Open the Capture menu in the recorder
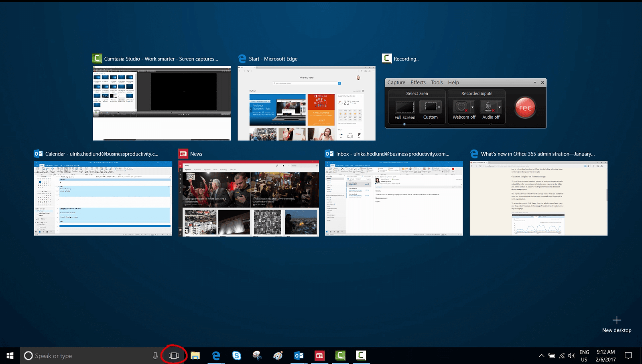642x364 pixels. (x=396, y=83)
